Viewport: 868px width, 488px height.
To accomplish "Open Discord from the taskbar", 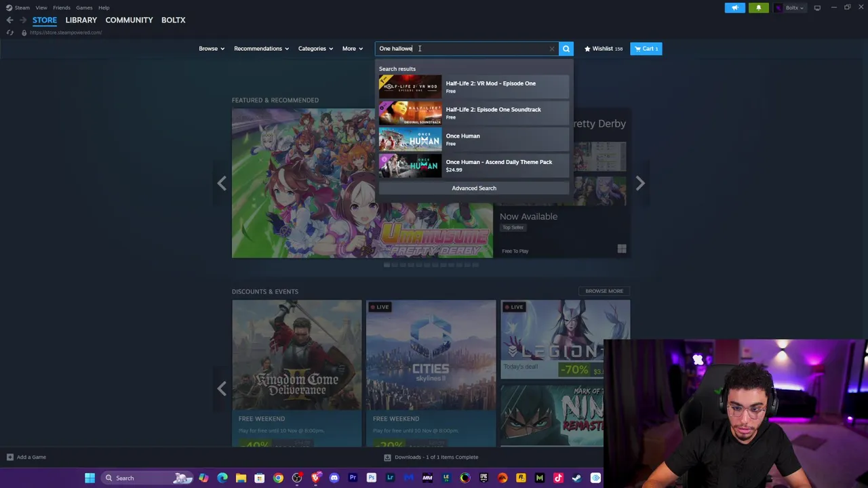I will point(334,478).
